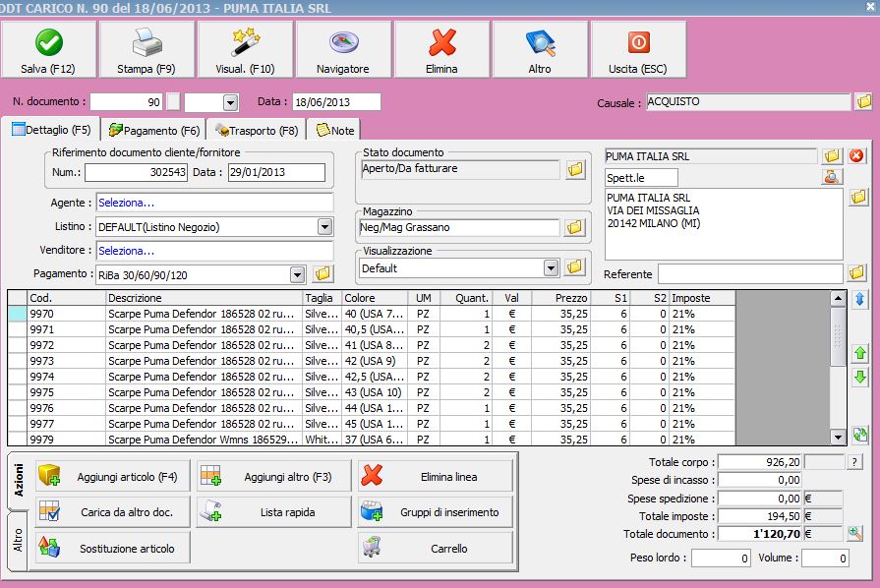
Task: Click the Agente Seleziona... field
Action: (215, 203)
